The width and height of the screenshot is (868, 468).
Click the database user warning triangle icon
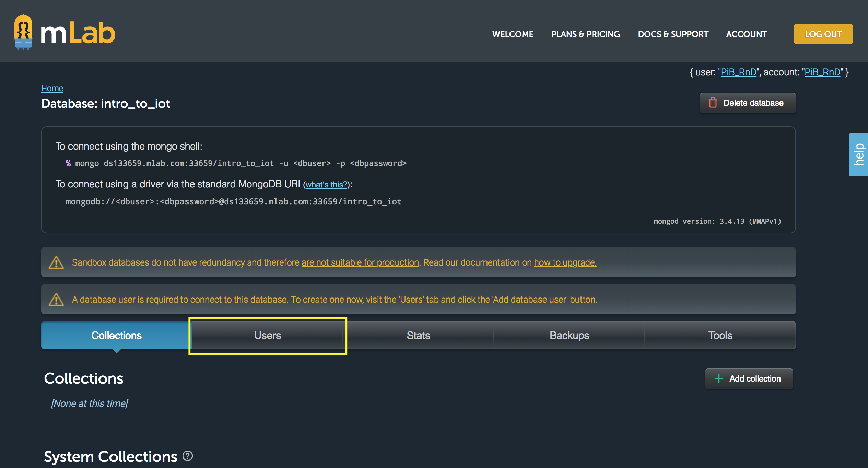tap(56, 300)
